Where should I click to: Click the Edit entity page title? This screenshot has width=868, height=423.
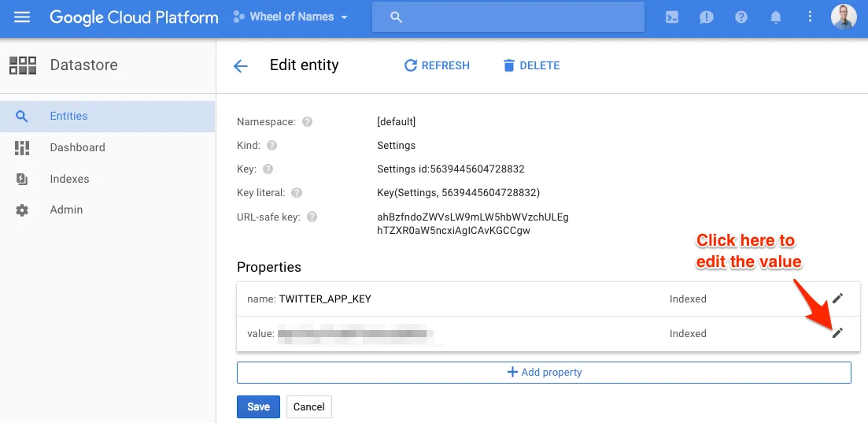click(x=304, y=65)
